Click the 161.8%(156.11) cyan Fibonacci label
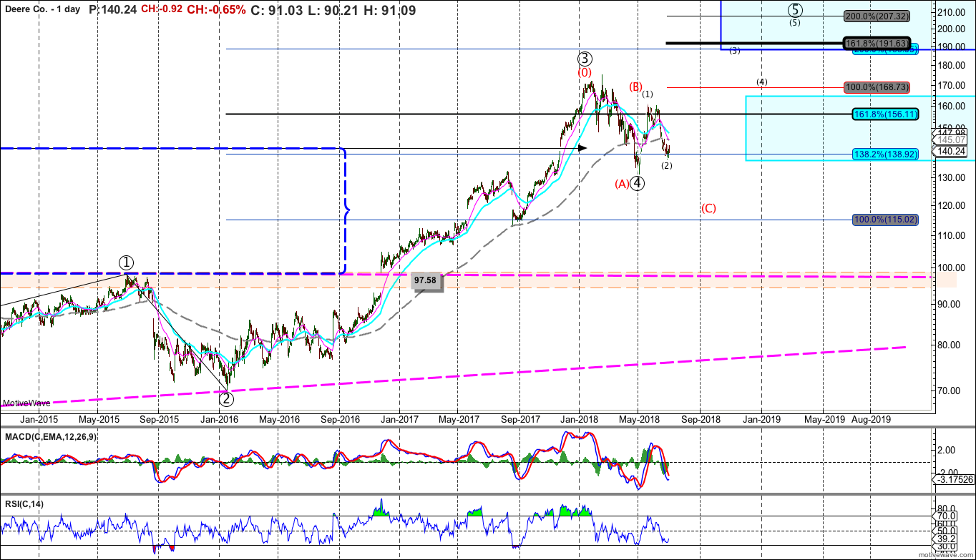 [885, 114]
